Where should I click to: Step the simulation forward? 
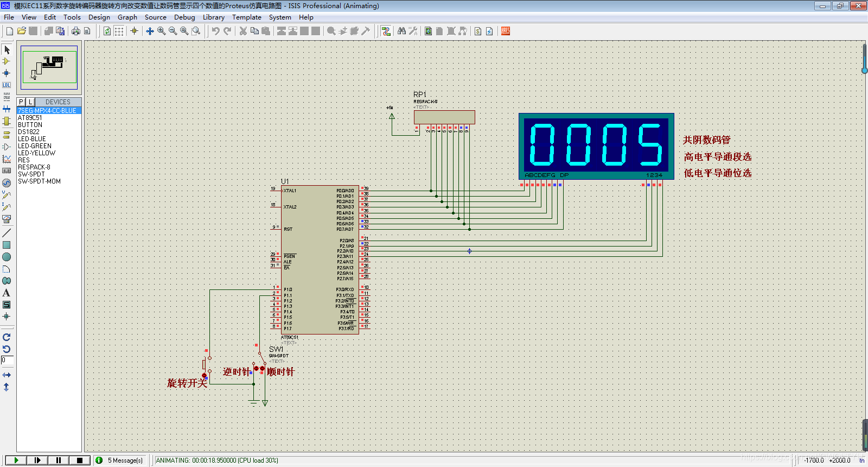tap(37, 460)
